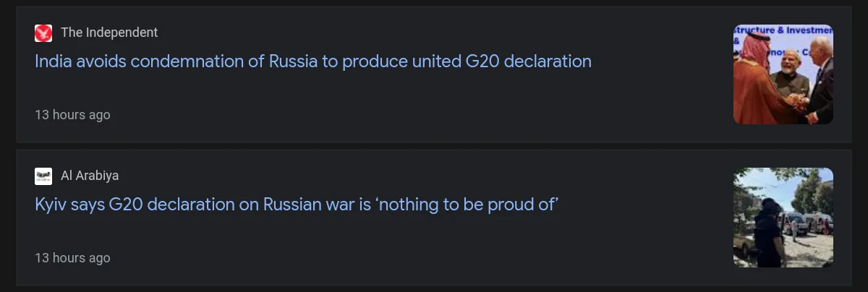Click the word 'Russia' in India headline
This screenshot has width=868, height=292.
coord(293,61)
